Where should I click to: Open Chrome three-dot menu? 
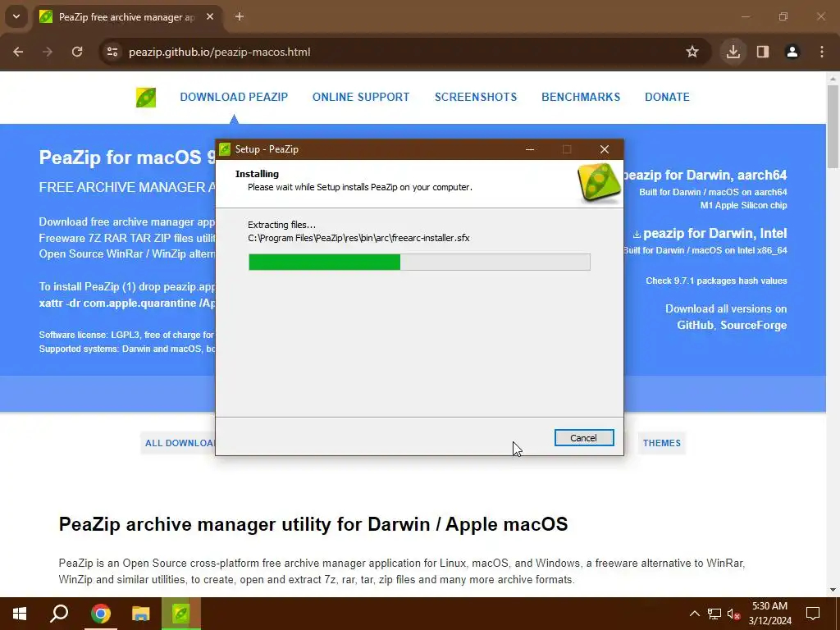[x=822, y=52]
